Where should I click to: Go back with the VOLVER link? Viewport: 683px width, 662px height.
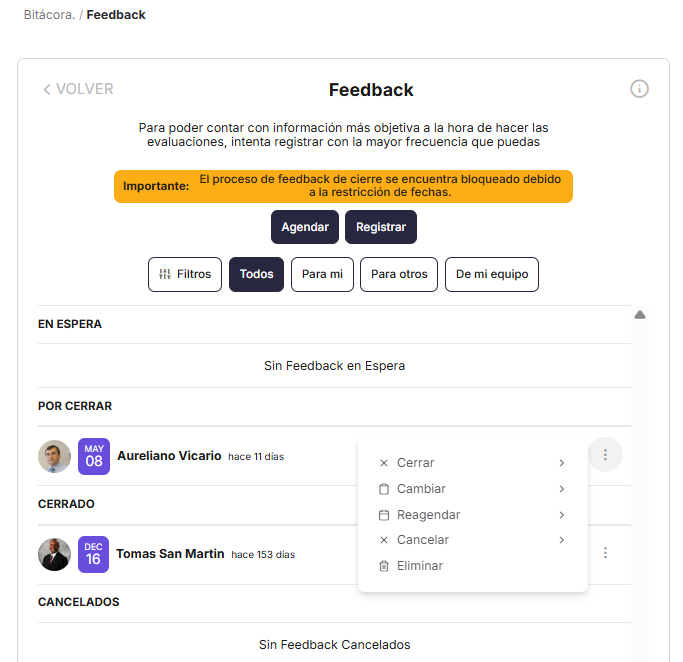click(x=78, y=89)
